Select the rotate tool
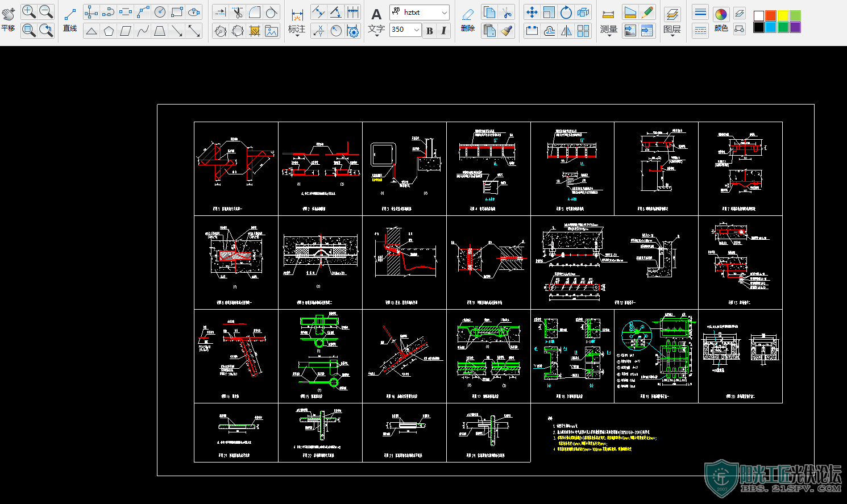The width and height of the screenshot is (847, 504). pyautogui.click(x=566, y=12)
